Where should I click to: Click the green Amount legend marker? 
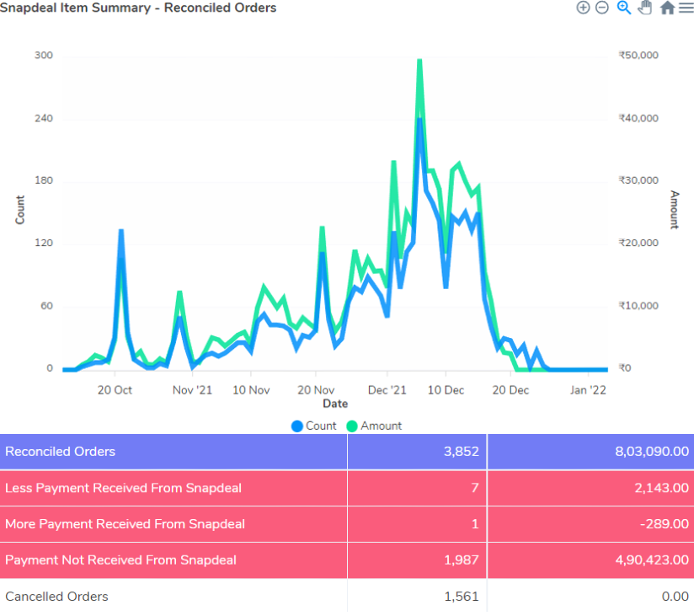point(352,426)
